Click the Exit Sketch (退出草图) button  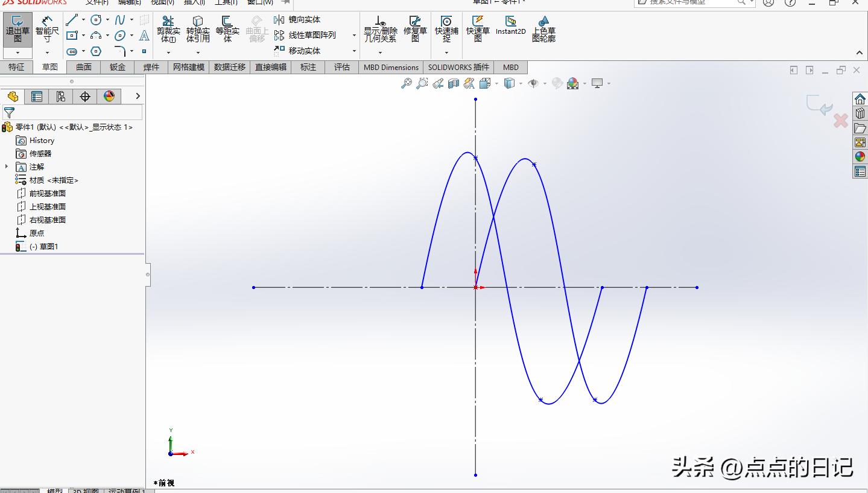[17, 29]
